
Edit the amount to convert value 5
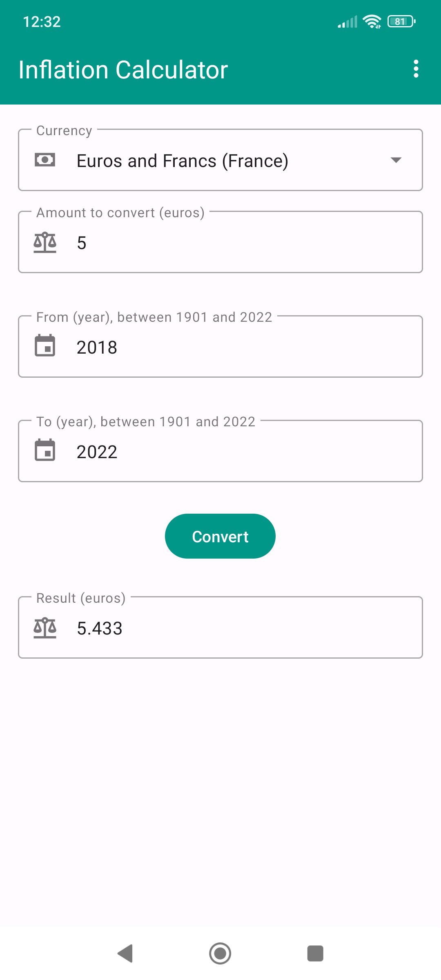245,243
